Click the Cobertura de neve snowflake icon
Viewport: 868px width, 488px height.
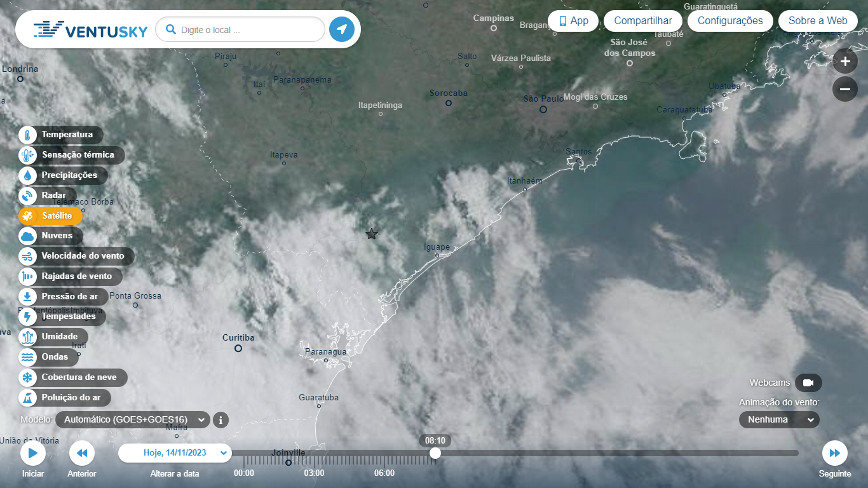tap(28, 377)
